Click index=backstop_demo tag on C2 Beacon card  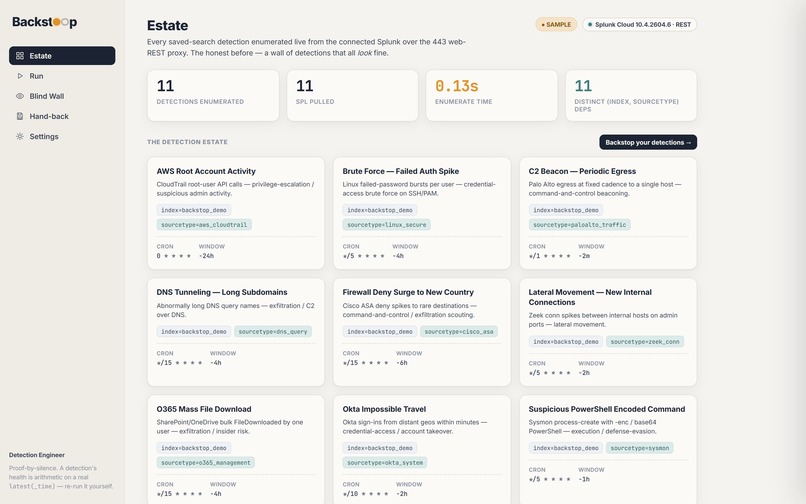click(566, 210)
